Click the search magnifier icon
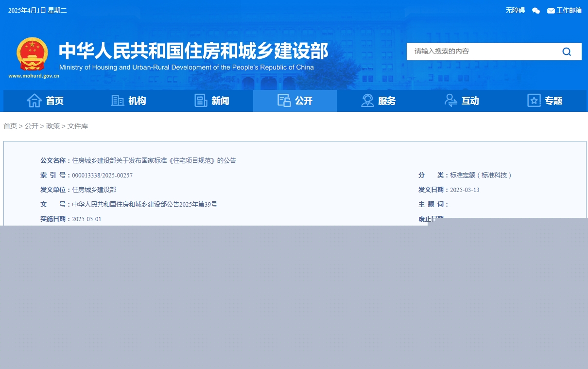588x369 pixels. pyautogui.click(x=567, y=52)
